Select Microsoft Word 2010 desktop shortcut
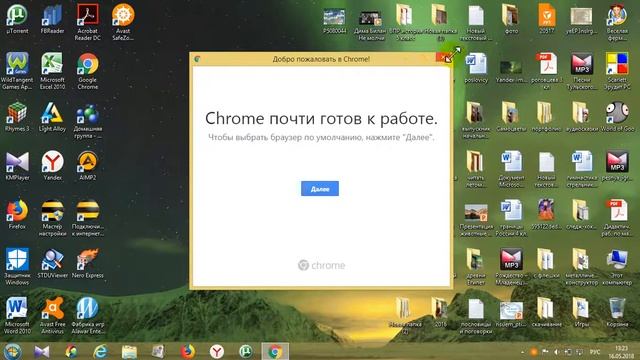 [17, 316]
